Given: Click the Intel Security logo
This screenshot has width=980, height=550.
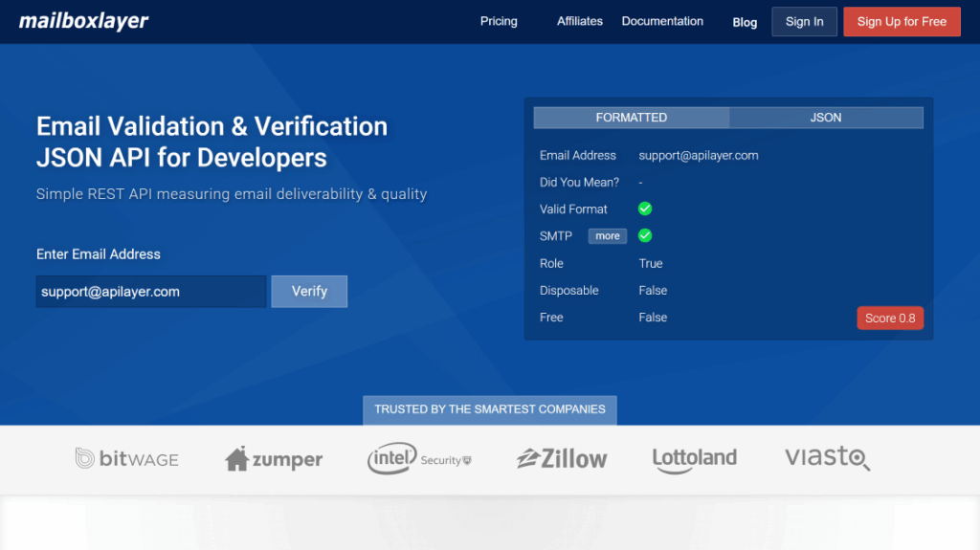Looking at the screenshot, I should pos(419,459).
